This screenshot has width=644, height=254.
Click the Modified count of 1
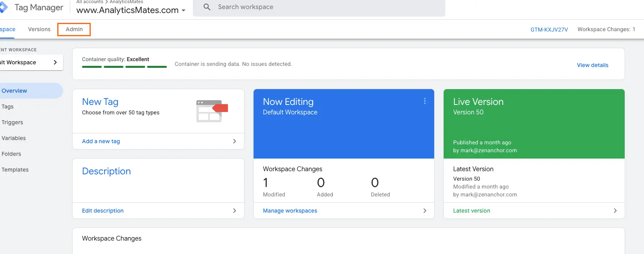(266, 183)
